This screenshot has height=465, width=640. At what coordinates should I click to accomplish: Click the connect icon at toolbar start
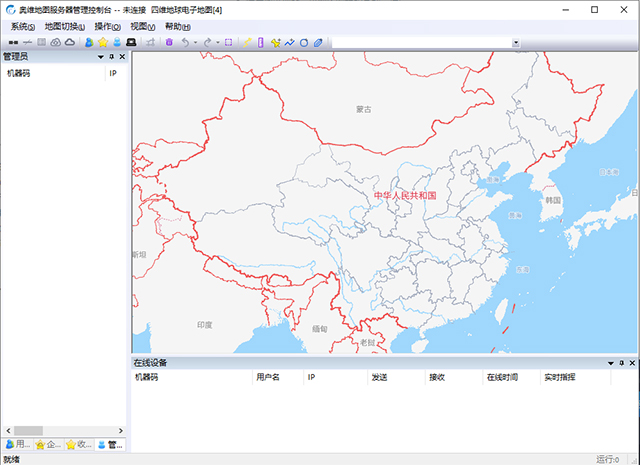coord(14,43)
